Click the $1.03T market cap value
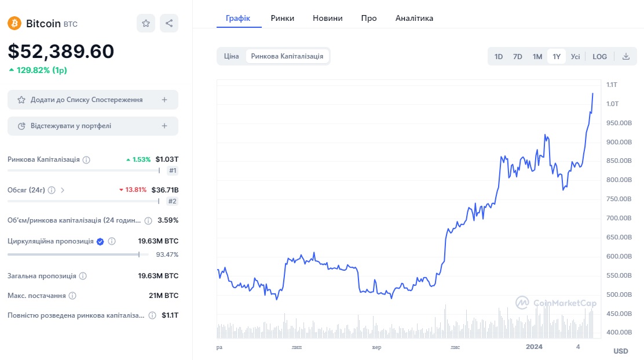This screenshot has height=360, width=644. 167,159
